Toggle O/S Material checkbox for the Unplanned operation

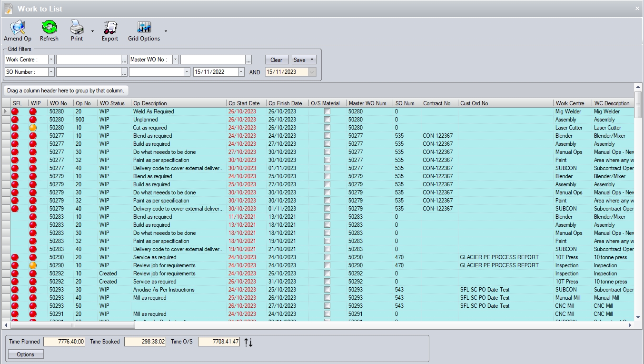pyautogui.click(x=327, y=120)
